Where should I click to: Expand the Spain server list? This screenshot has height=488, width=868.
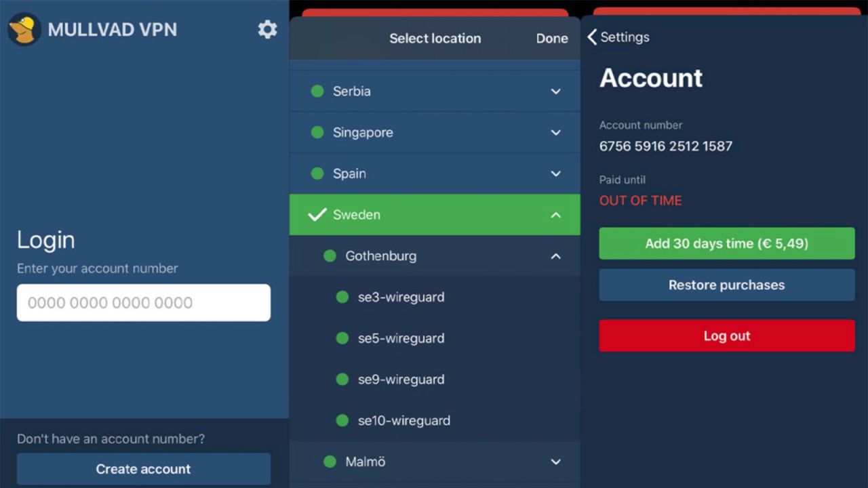(x=555, y=174)
